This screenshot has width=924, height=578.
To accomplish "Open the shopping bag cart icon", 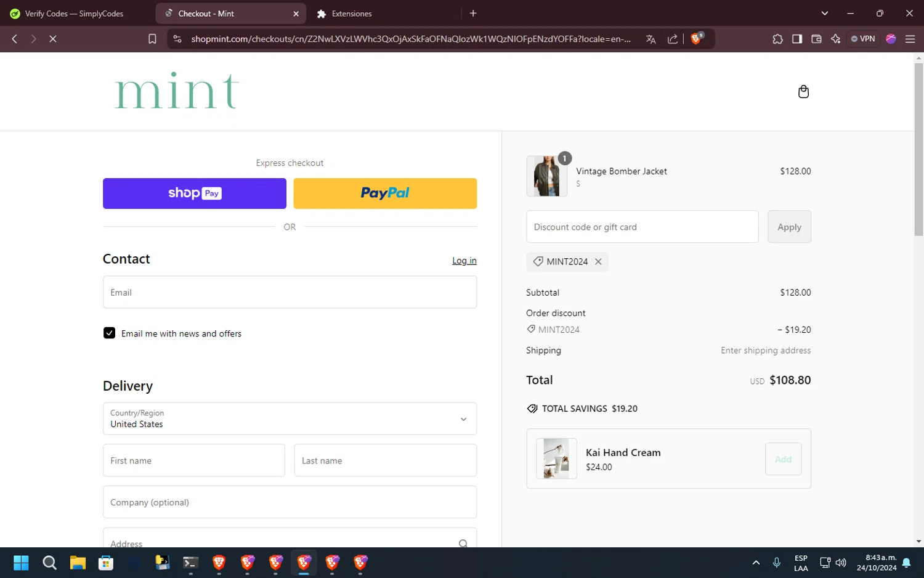I will (803, 92).
